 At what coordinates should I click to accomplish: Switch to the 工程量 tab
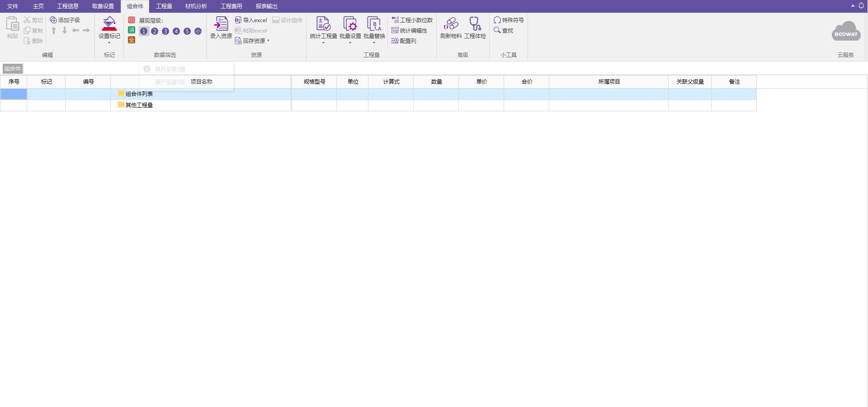coord(164,6)
